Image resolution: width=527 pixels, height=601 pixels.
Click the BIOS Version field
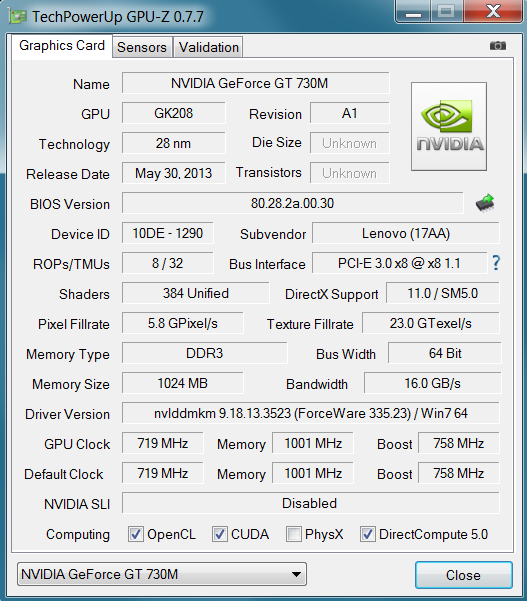(292, 203)
